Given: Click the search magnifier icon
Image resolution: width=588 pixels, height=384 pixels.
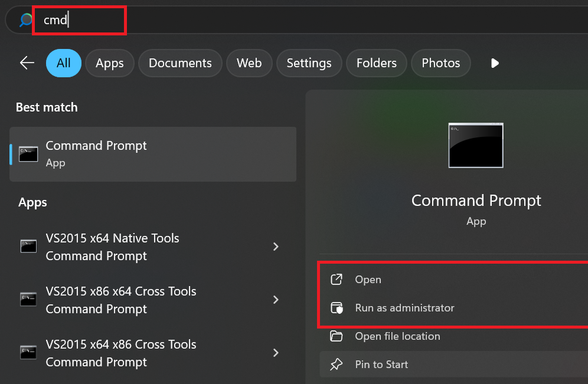Looking at the screenshot, I should [x=26, y=20].
